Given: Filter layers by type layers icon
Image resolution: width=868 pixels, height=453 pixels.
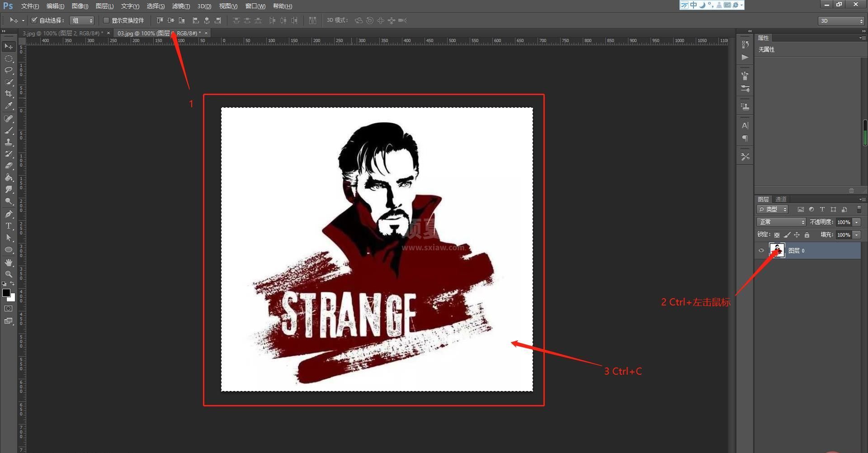Looking at the screenshot, I should coord(822,210).
